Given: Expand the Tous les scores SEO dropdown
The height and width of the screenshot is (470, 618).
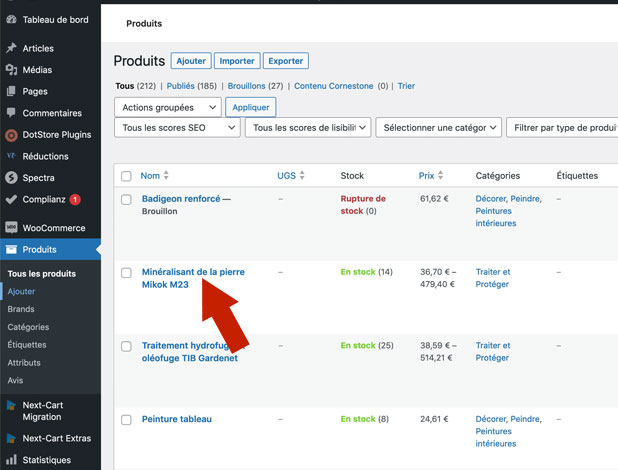Looking at the screenshot, I should click(x=178, y=128).
